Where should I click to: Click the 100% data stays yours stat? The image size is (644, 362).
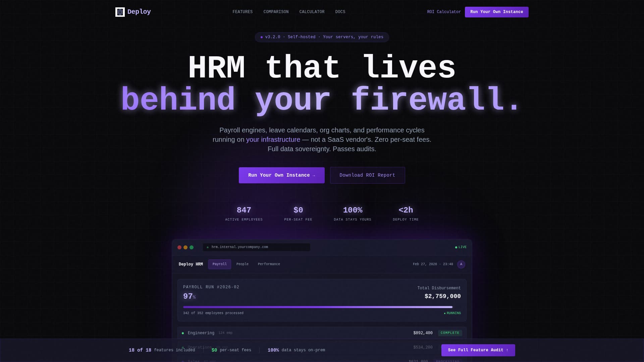pos(353,214)
